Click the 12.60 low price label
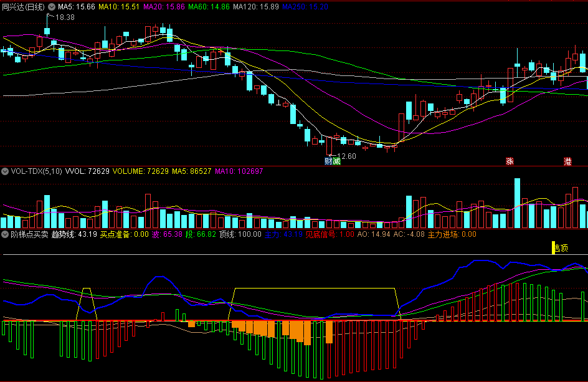 coord(346,156)
